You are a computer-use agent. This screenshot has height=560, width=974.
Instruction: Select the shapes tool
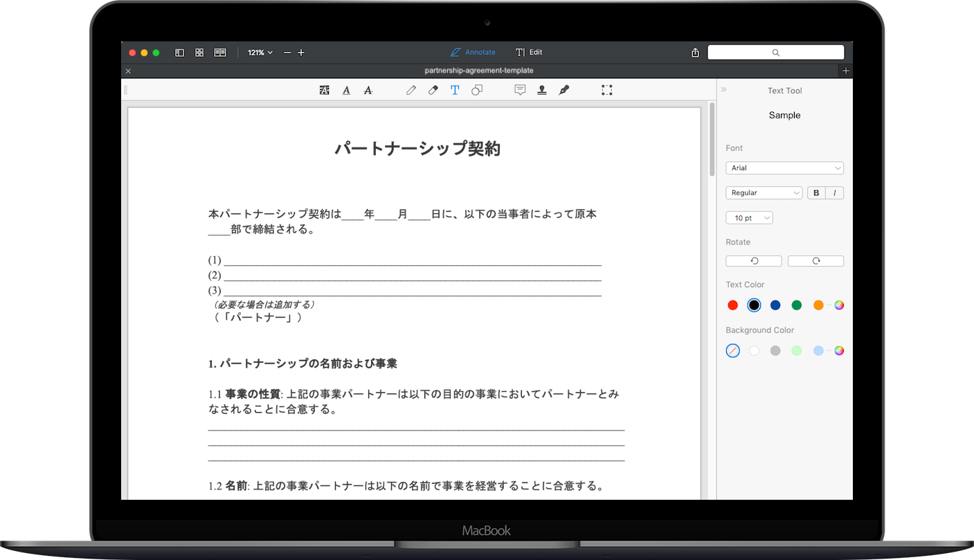point(477,90)
